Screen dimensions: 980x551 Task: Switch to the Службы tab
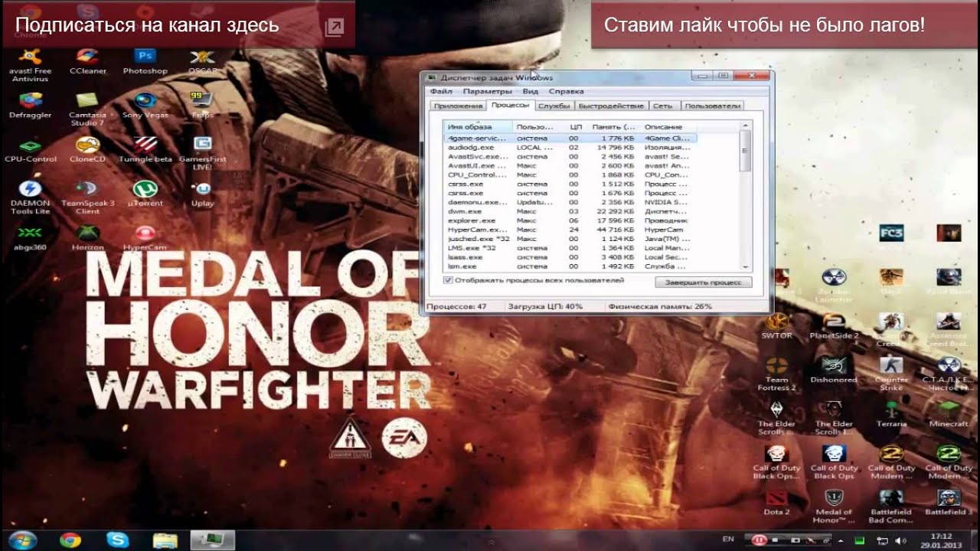point(554,106)
